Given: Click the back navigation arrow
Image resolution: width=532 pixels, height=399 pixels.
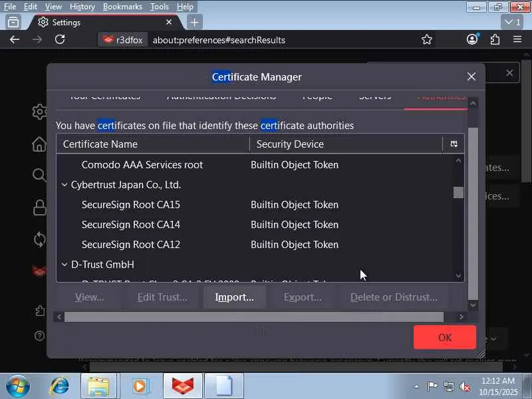Looking at the screenshot, I should pos(15,40).
